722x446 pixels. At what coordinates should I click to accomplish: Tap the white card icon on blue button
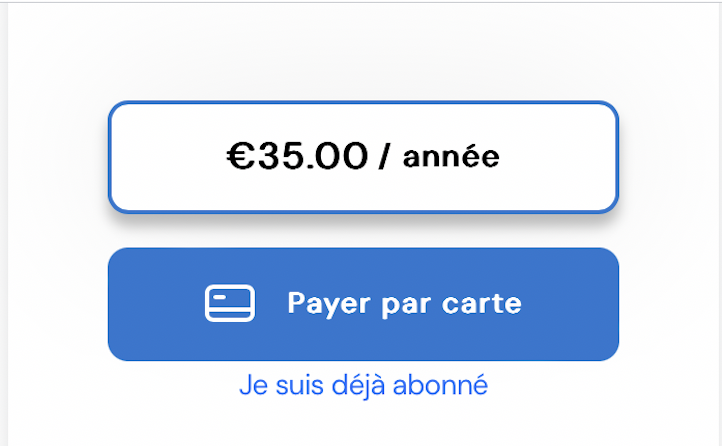coord(230,303)
